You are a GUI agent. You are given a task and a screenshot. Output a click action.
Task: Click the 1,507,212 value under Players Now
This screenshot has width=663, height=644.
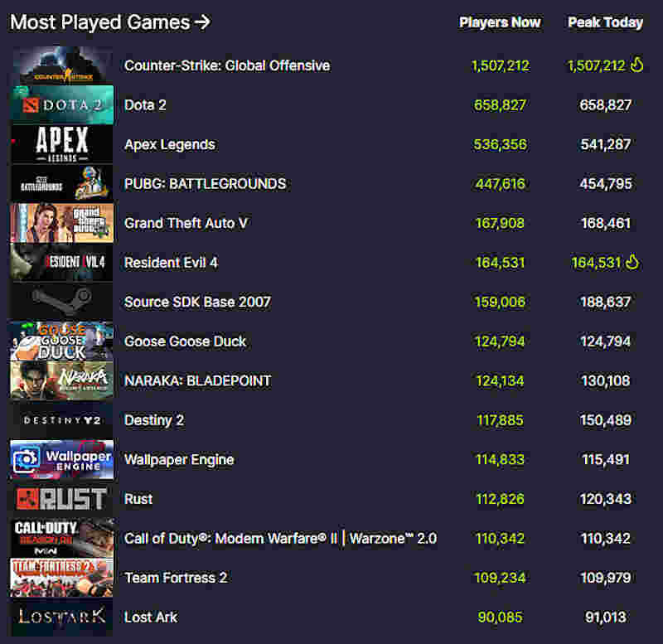[x=500, y=65]
